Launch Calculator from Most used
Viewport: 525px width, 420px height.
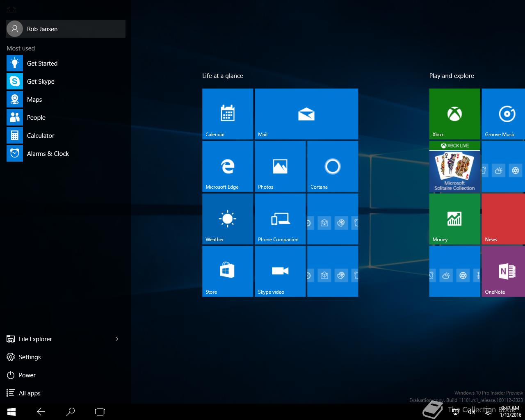[66, 135]
